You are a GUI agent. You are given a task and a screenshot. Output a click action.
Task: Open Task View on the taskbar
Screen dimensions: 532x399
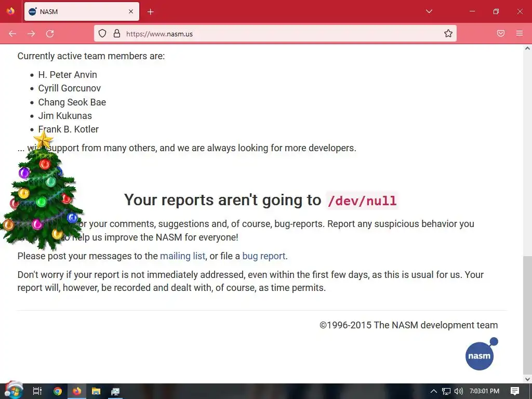[x=37, y=391]
